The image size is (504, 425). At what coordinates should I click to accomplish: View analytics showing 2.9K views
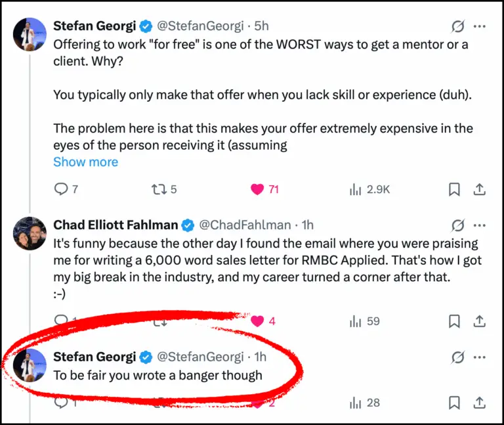(356, 189)
